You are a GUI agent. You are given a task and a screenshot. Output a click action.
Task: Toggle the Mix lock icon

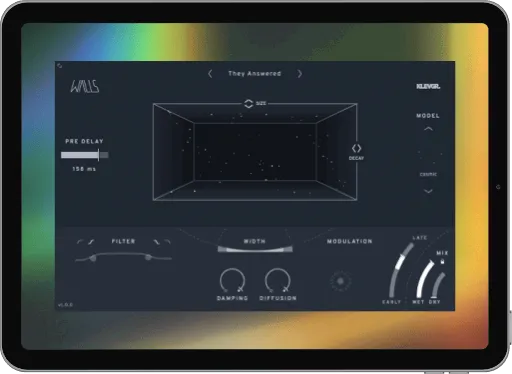coord(442,262)
